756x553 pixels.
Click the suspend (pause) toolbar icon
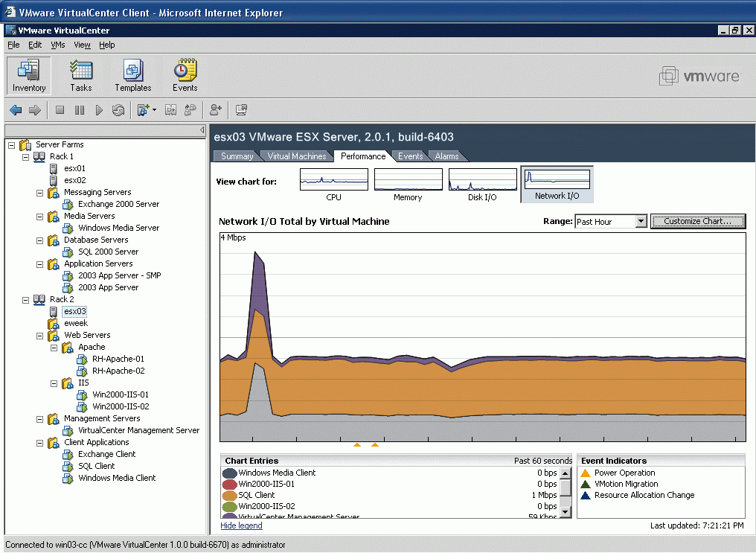coord(80,110)
